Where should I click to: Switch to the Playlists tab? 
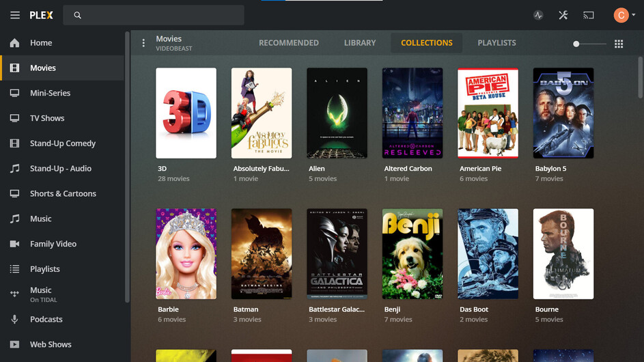point(496,43)
